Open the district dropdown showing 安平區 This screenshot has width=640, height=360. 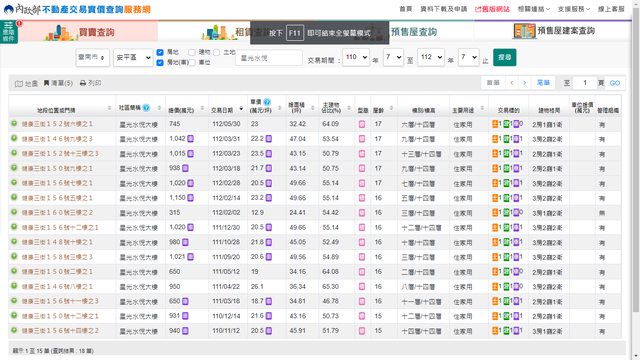pos(133,58)
